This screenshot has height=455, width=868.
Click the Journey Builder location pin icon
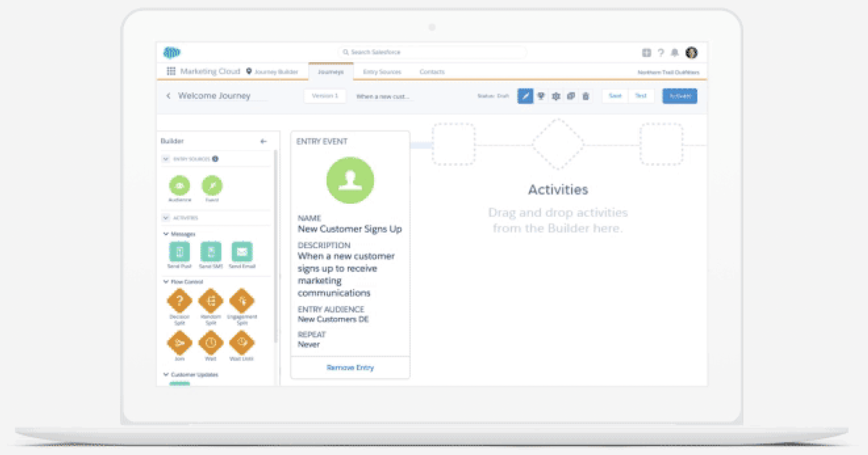(x=249, y=71)
